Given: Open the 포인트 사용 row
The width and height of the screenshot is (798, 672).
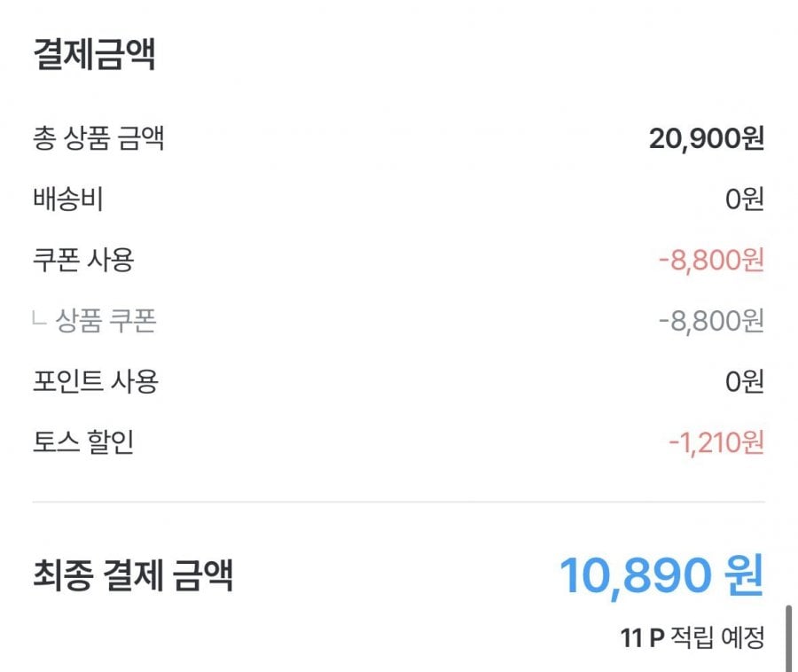Looking at the screenshot, I should coord(95,381).
